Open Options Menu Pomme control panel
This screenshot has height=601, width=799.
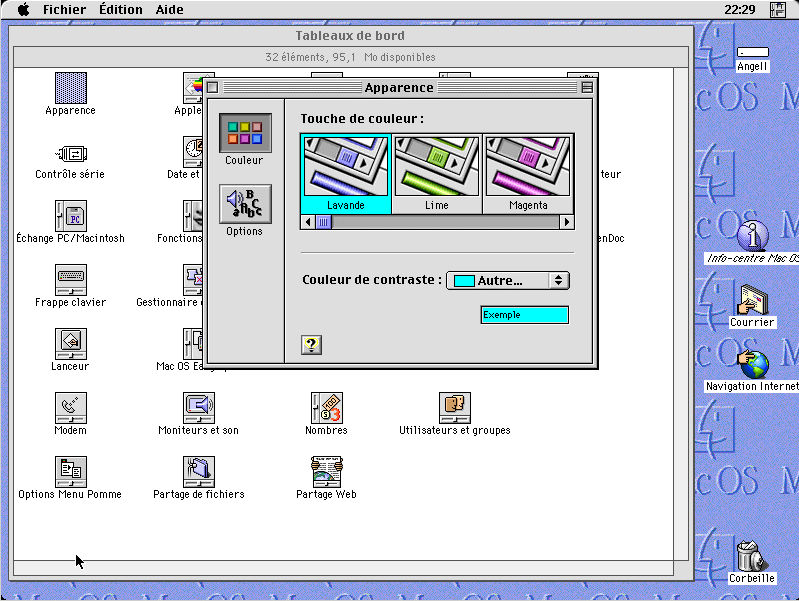70,472
